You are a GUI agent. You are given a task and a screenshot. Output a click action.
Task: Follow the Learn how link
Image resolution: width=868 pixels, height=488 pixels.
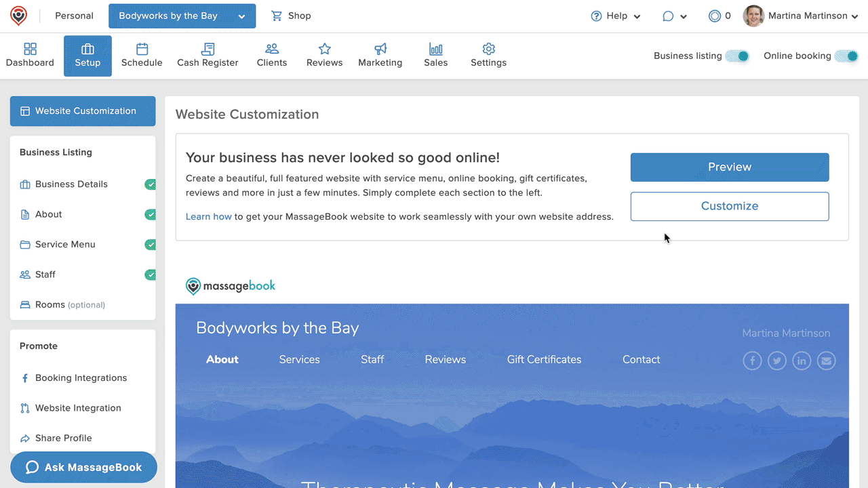coord(209,217)
